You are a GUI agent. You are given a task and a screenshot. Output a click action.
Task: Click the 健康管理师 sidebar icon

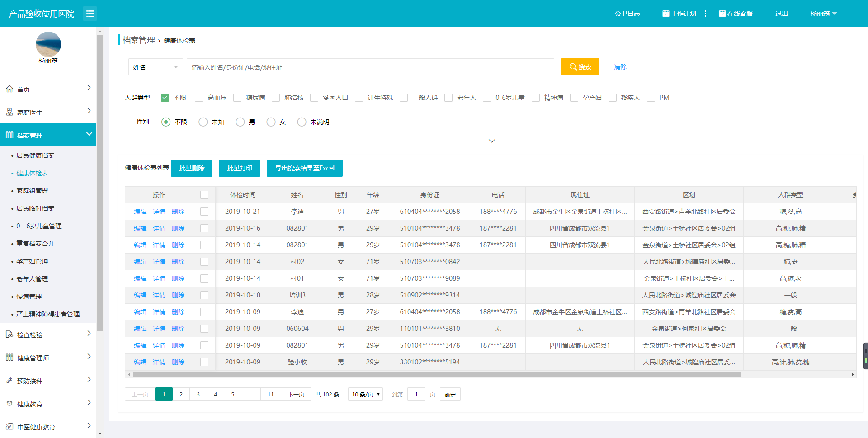[9, 358]
